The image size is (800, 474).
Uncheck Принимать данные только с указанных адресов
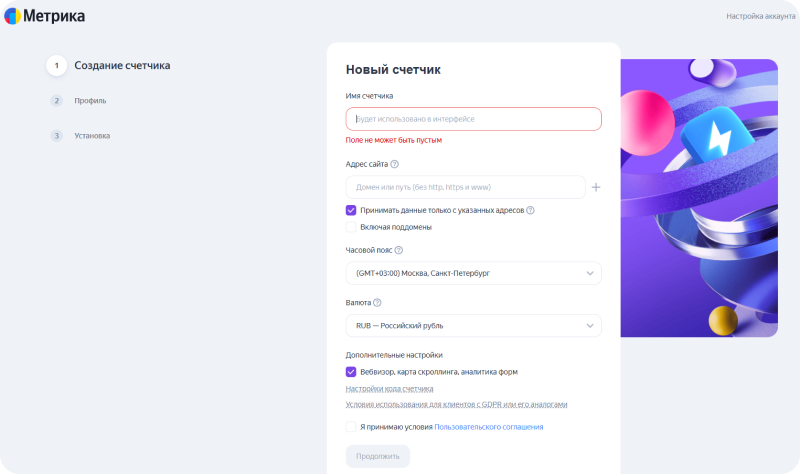click(x=351, y=210)
